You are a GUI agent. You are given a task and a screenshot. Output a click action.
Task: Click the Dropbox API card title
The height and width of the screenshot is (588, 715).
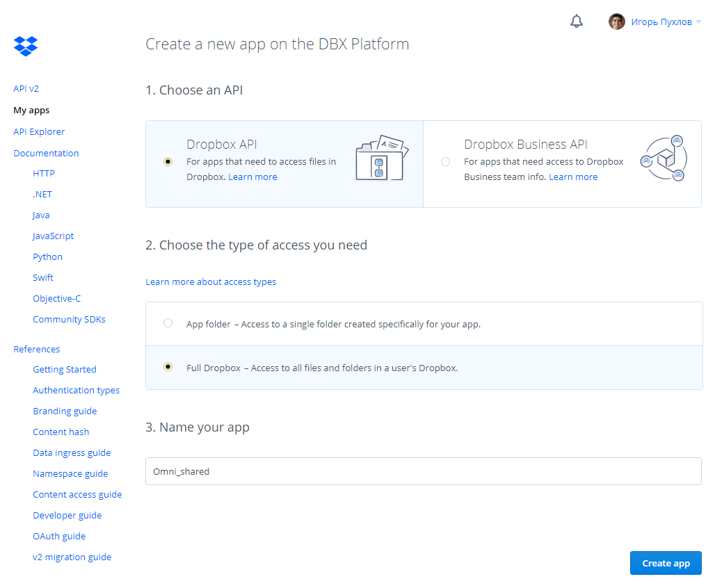pyautogui.click(x=222, y=145)
